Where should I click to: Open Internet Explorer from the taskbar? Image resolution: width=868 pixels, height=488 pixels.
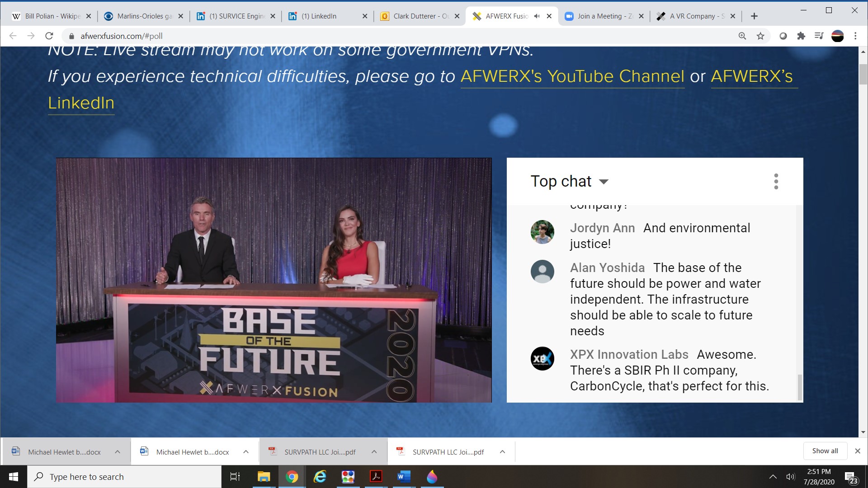(x=320, y=477)
